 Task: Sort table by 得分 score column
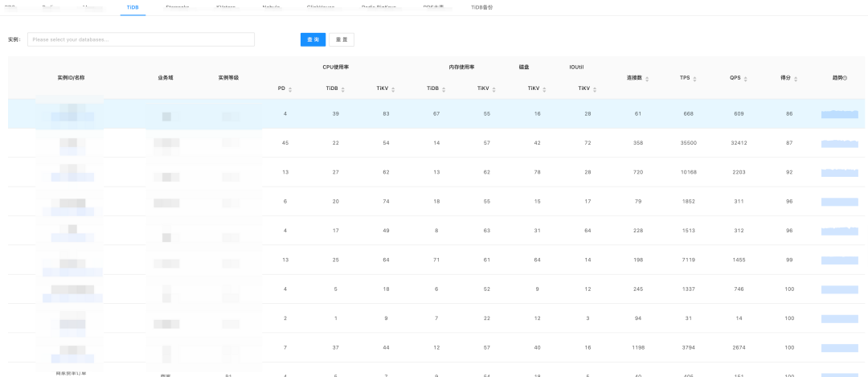click(796, 79)
